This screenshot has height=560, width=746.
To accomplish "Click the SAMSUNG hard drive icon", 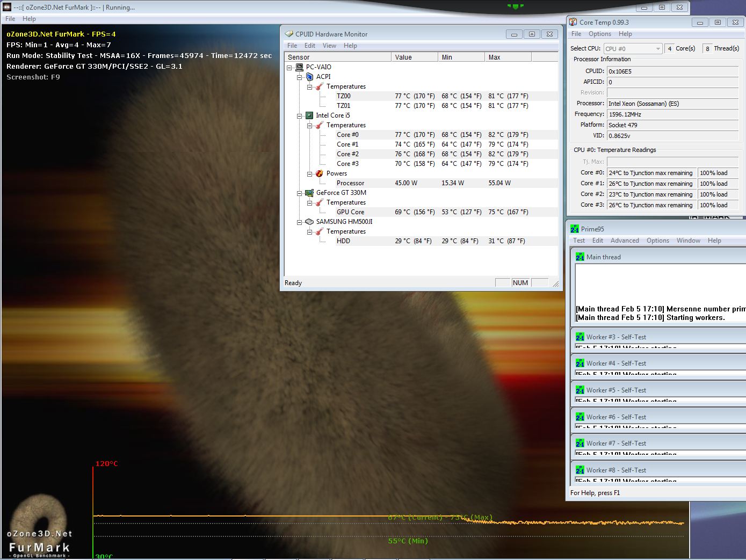I will (x=309, y=222).
